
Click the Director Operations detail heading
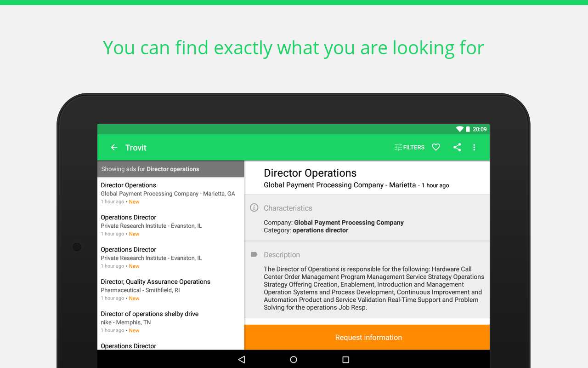pyautogui.click(x=310, y=173)
